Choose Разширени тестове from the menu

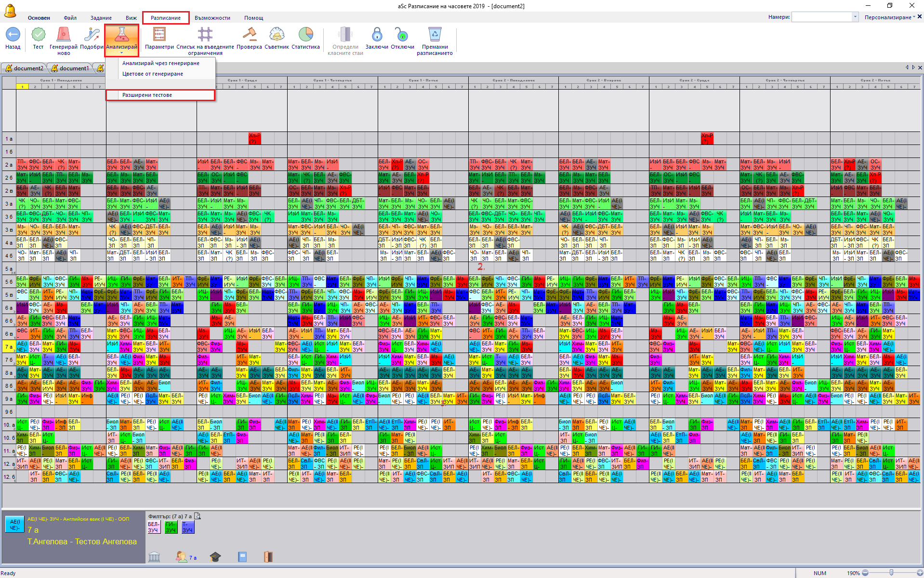coord(147,95)
